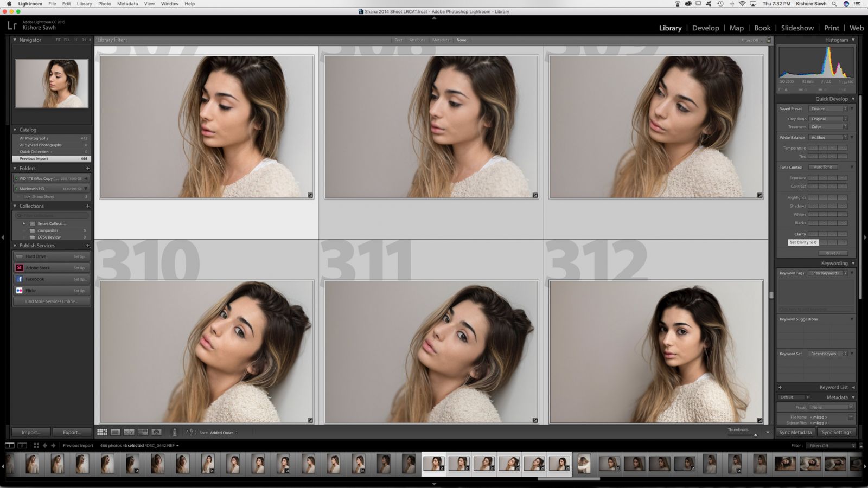The width and height of the screenshot is (868, 488).
Task: Switch to Develop module
Action: [x=705, y=28]
